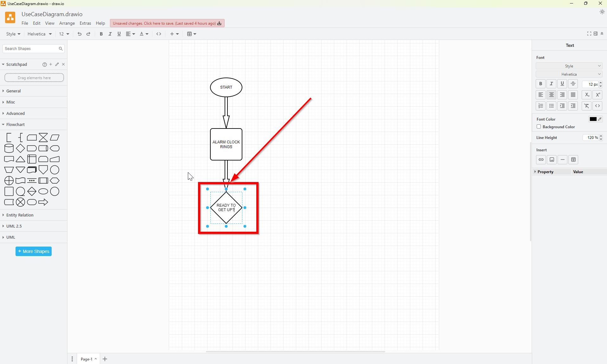Image resolution: width=607 pixels, height=364 pixels.
Task: Insert a link from the Insert section
Action: pyautogui.click(x=541, y=160)
